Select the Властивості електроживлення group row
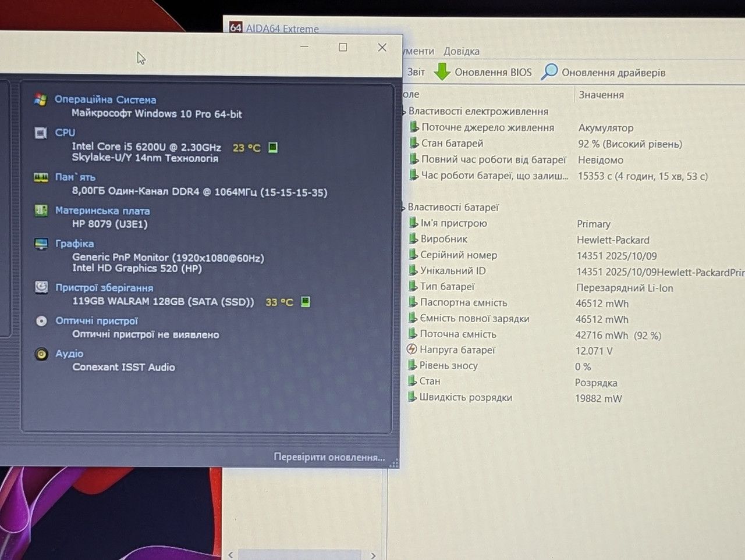The height and width of the screenshot is (560, 745). (478, 111)
